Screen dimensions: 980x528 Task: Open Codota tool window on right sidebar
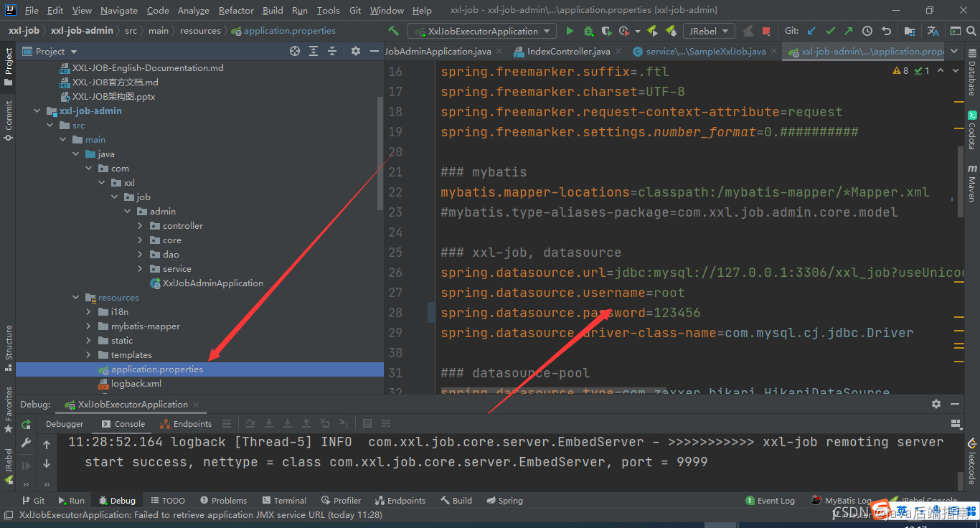point(972,130)
